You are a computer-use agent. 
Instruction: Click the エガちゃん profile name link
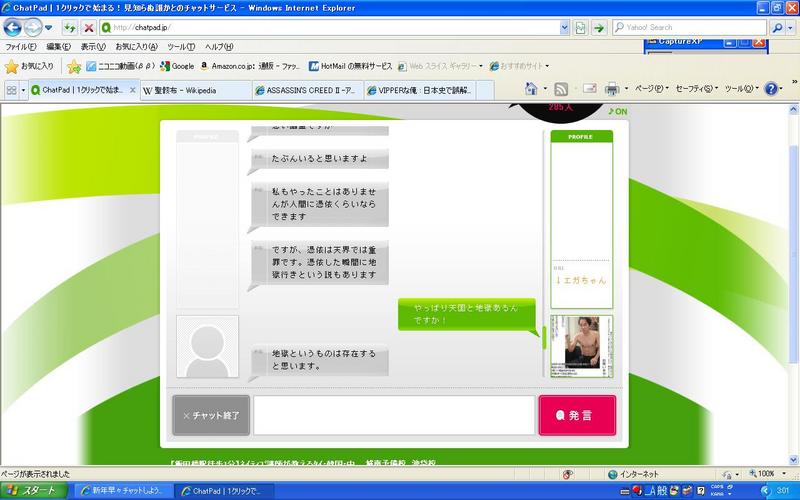(581, 280)
